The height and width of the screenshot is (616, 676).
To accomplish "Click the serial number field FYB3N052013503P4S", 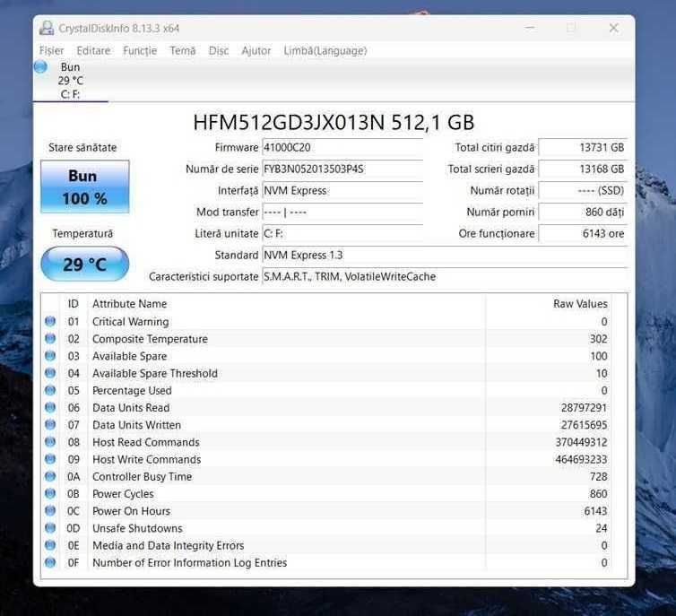I will (342, 169).
